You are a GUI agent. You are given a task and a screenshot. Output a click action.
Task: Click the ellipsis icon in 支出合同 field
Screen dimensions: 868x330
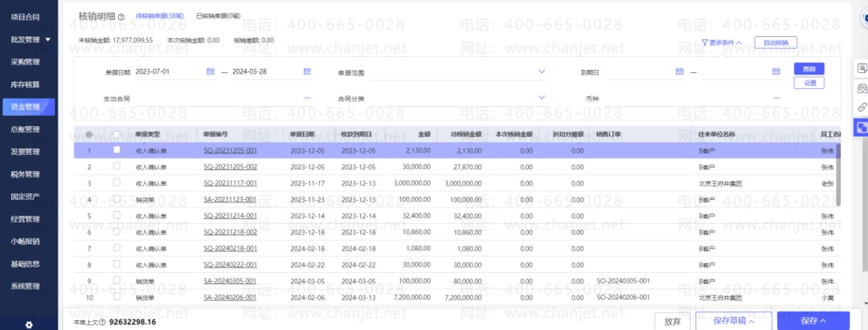(307, 98)
